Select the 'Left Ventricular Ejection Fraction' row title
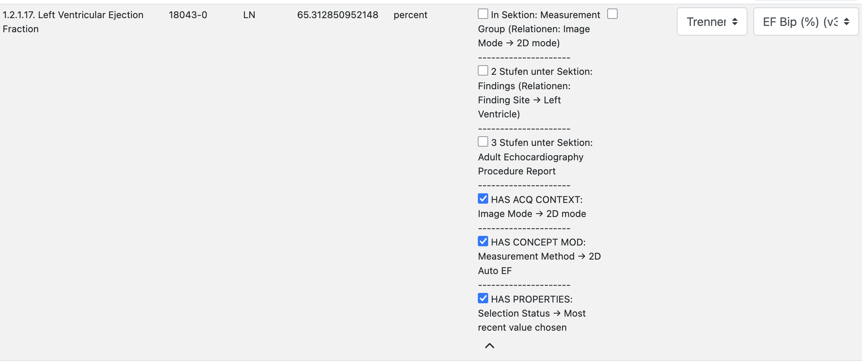Viewport: 868px width, 364px height. tap(73, 22)
